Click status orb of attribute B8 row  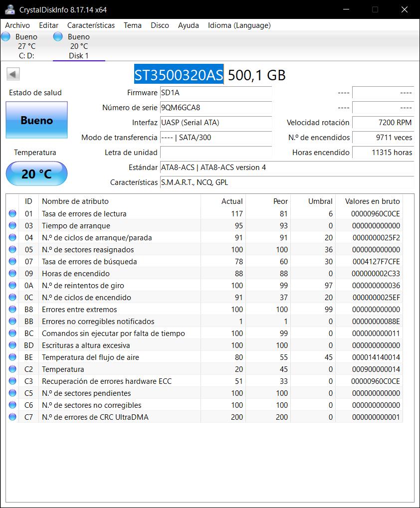click(12, 310)
